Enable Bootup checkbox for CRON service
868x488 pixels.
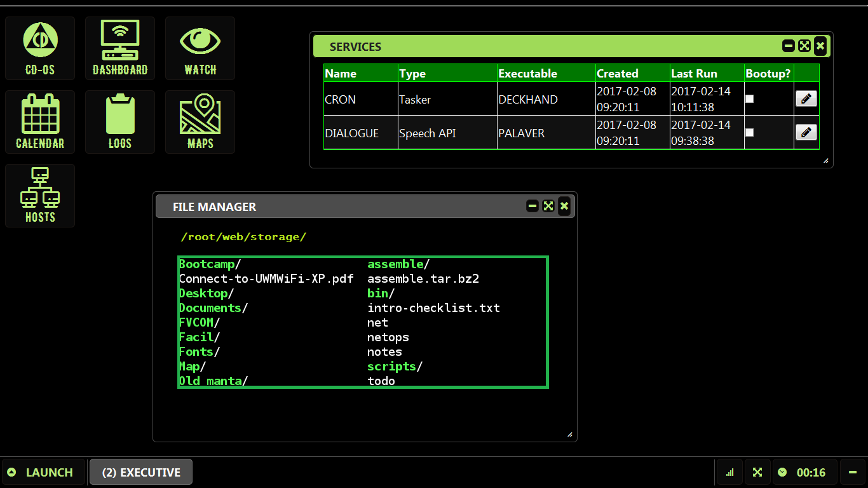749,99
